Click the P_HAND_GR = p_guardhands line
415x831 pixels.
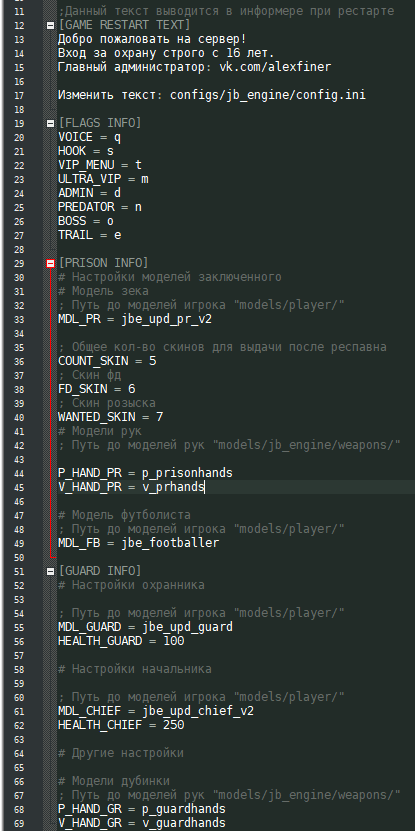click(142, 809)
